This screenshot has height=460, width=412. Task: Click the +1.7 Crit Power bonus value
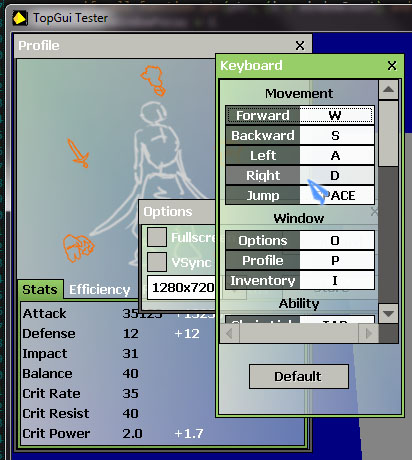click(189, 433)
